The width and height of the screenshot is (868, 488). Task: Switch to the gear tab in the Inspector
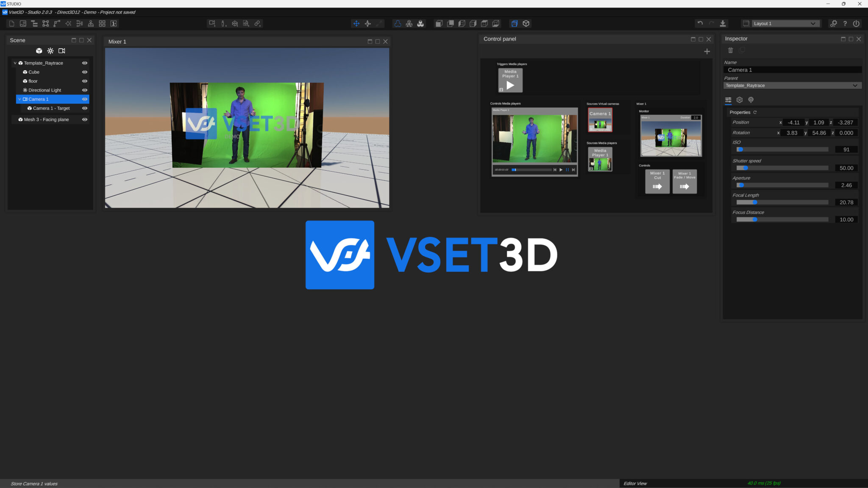click(x=740, y=100)
